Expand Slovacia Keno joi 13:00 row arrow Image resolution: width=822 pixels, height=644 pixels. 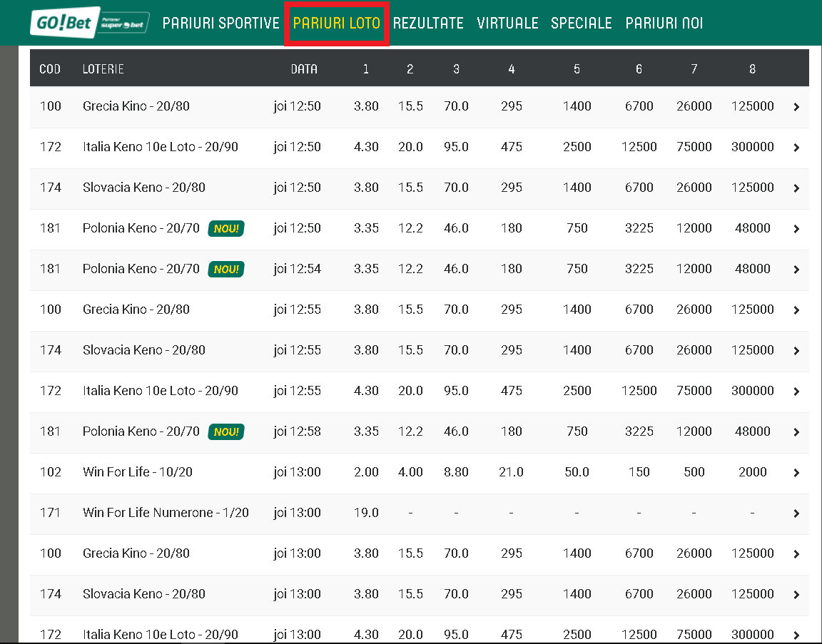tap(796, 595)
